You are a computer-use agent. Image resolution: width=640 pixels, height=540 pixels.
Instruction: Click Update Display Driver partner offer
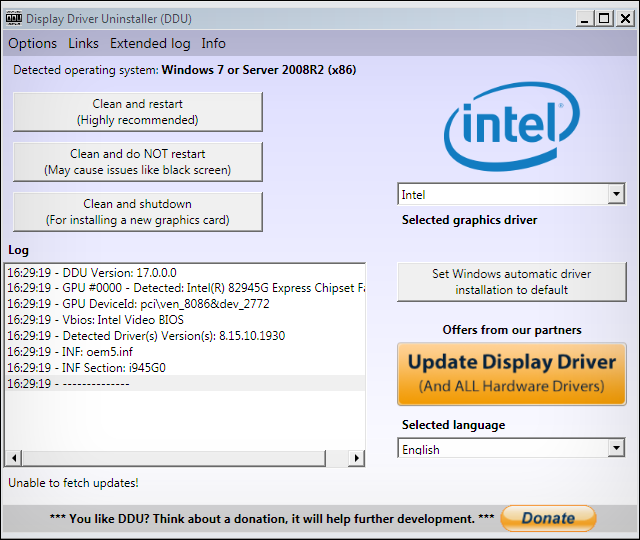[x=511, y=374]
